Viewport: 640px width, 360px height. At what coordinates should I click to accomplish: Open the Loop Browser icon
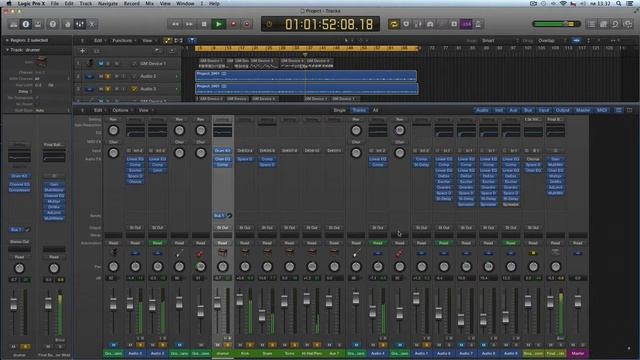tap(615, 24)
